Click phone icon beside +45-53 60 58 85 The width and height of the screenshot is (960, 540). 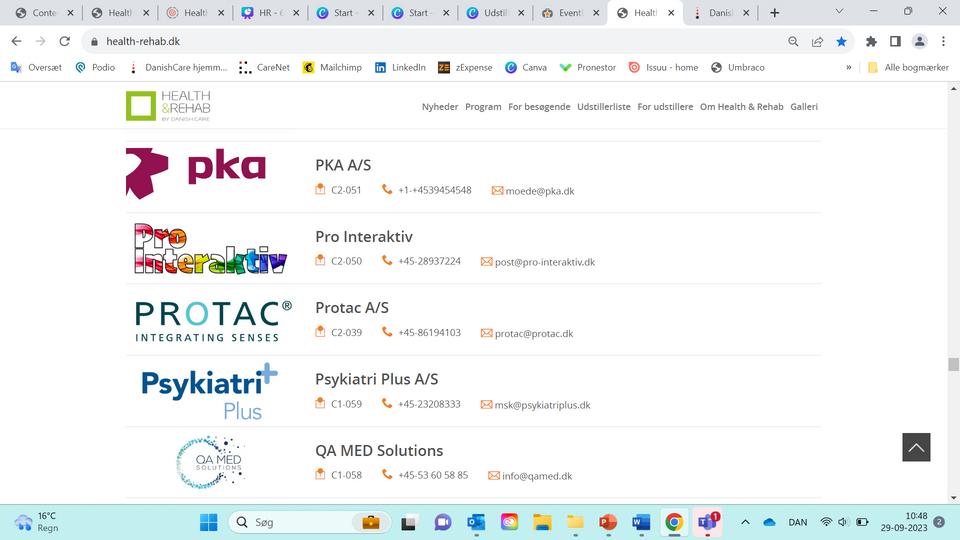[387, 474]
